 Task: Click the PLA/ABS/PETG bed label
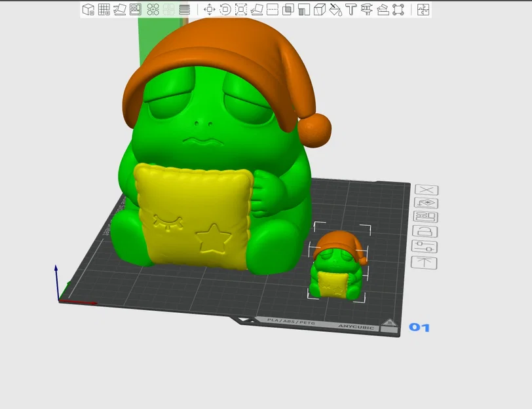click(291, 321)
